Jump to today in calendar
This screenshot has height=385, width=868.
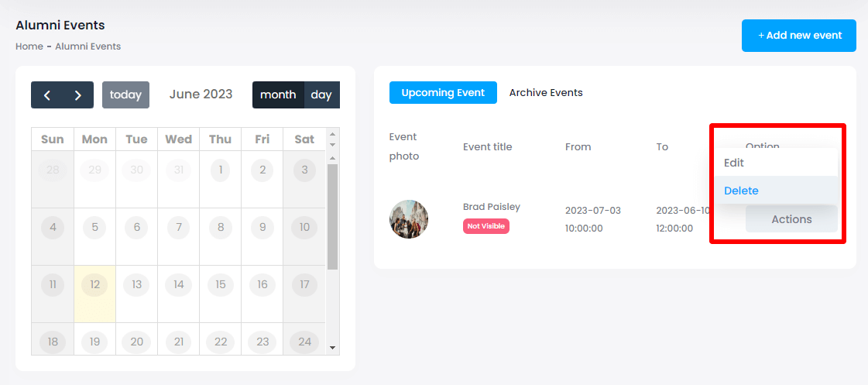(125, 95)
